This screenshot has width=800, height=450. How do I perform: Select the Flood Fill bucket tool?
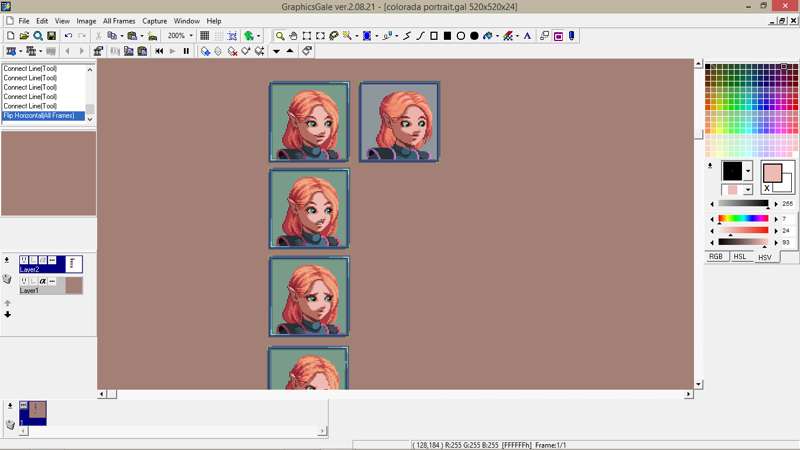click(488, 36)
